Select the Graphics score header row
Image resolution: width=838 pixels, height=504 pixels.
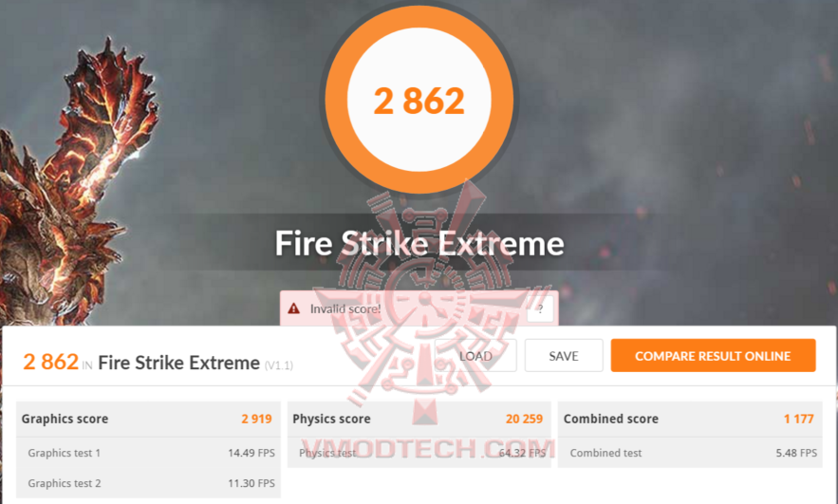point(148,419)
